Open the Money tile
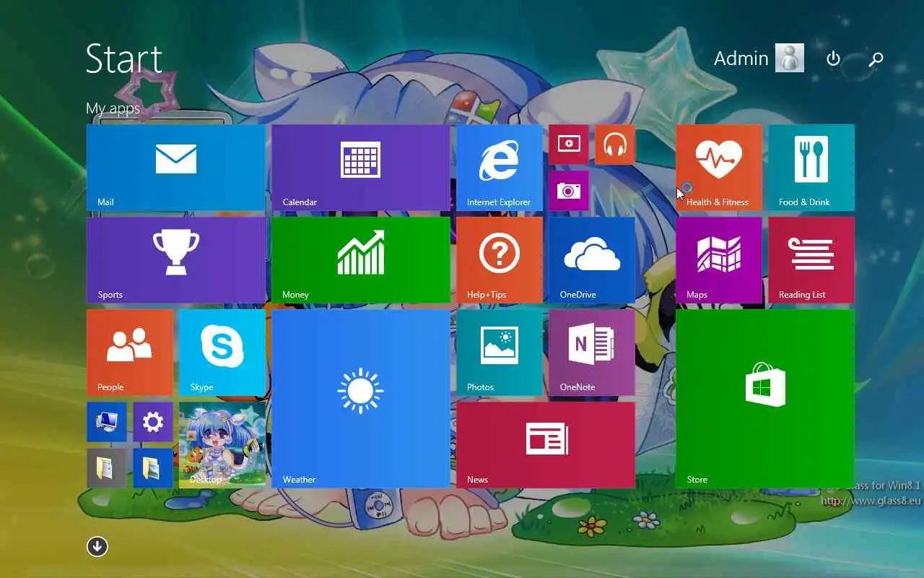This screenshot has height=578, width=924. pos(361,260)
